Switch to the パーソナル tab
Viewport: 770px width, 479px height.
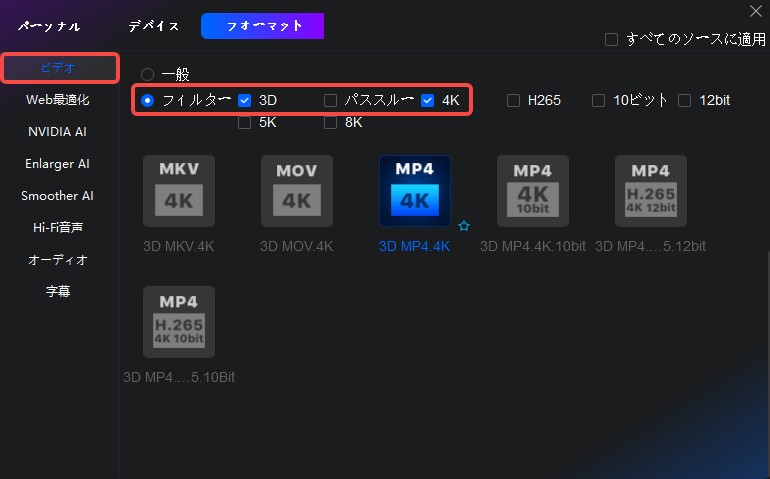(x=49, y=26)
